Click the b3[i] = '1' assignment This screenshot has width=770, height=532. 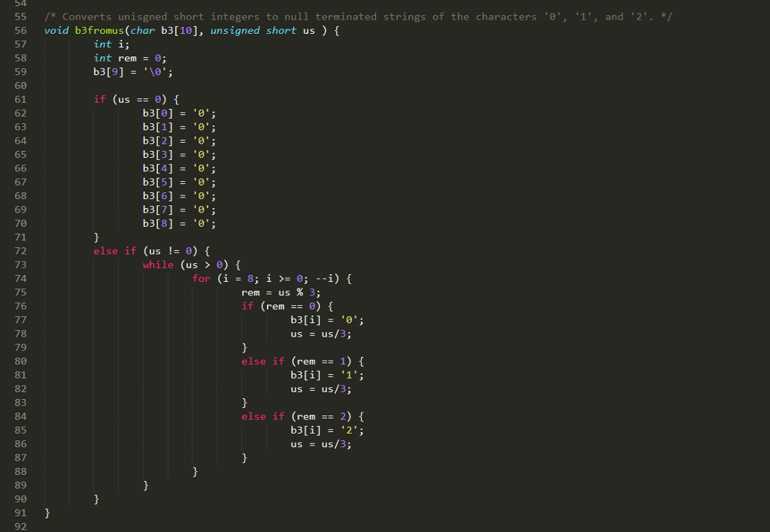point(327,375)
